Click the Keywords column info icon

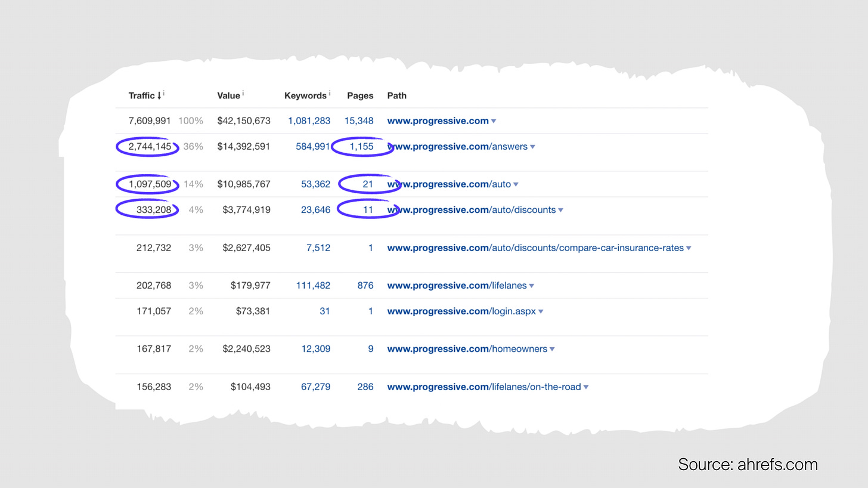coord(330,94)
